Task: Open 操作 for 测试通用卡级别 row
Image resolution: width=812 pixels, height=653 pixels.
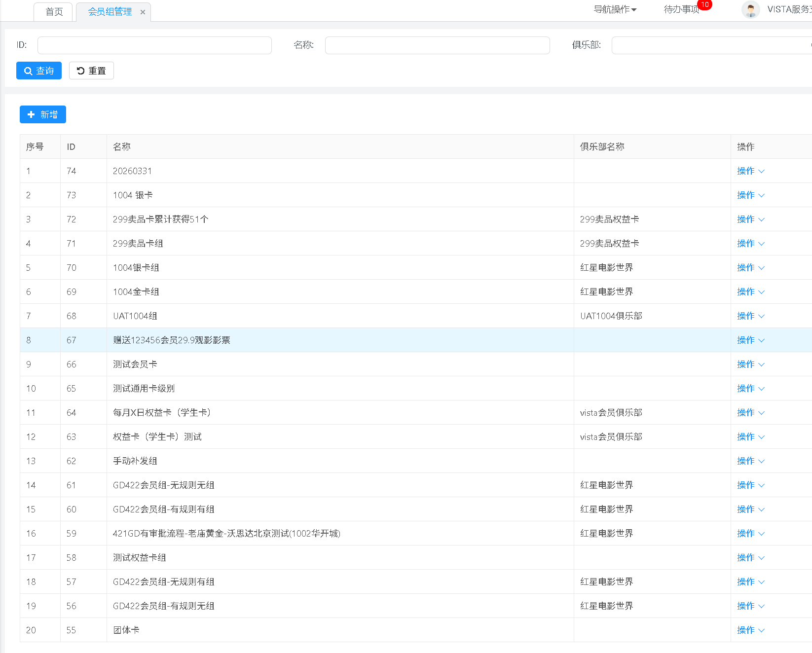Action: click(750, 389)
